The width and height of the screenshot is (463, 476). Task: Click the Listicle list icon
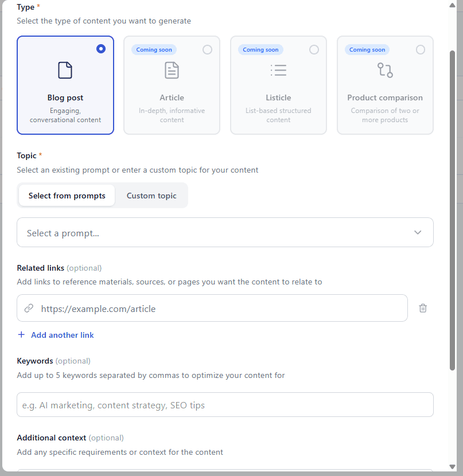click(278, 70)
